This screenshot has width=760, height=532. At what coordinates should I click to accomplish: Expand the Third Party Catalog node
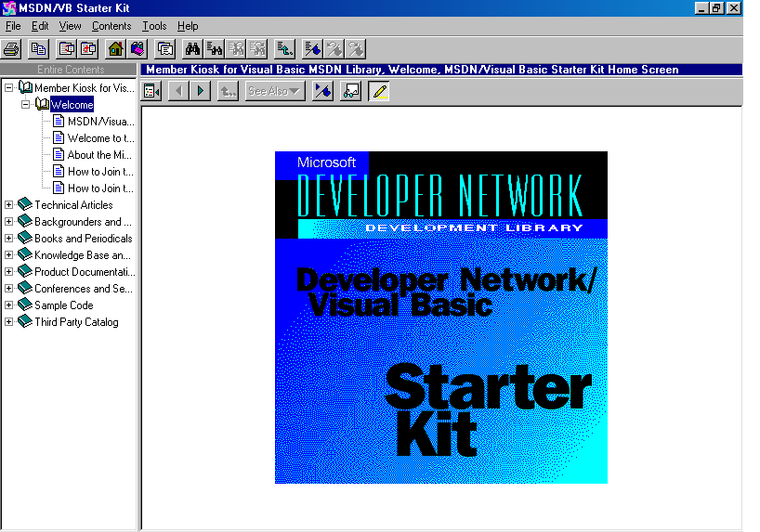point(8,322)
